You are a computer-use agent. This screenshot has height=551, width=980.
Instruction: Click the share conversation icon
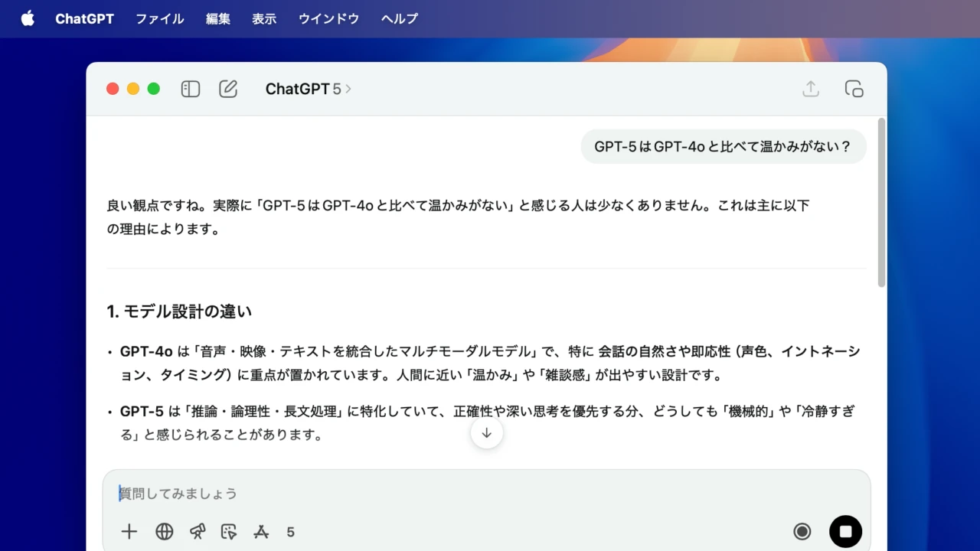[811, 89]
